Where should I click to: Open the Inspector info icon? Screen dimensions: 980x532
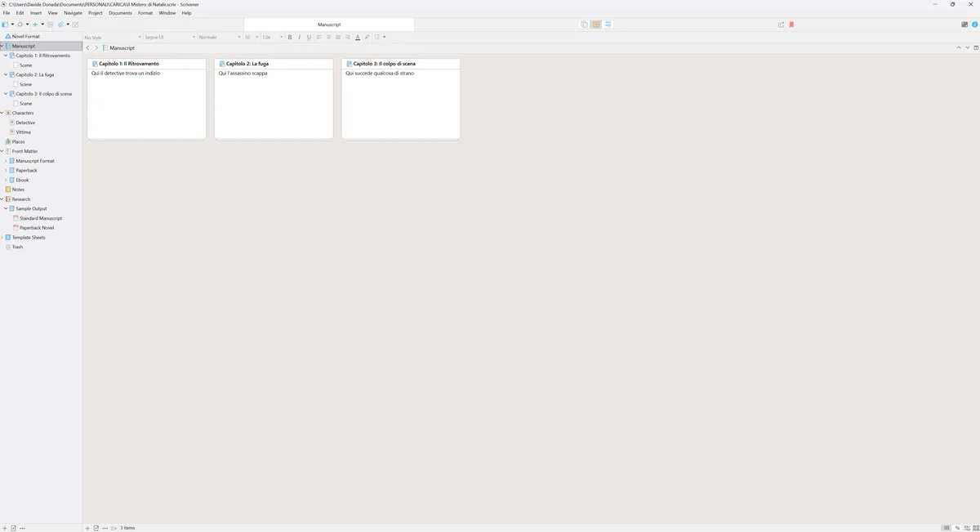coord(974,25)
